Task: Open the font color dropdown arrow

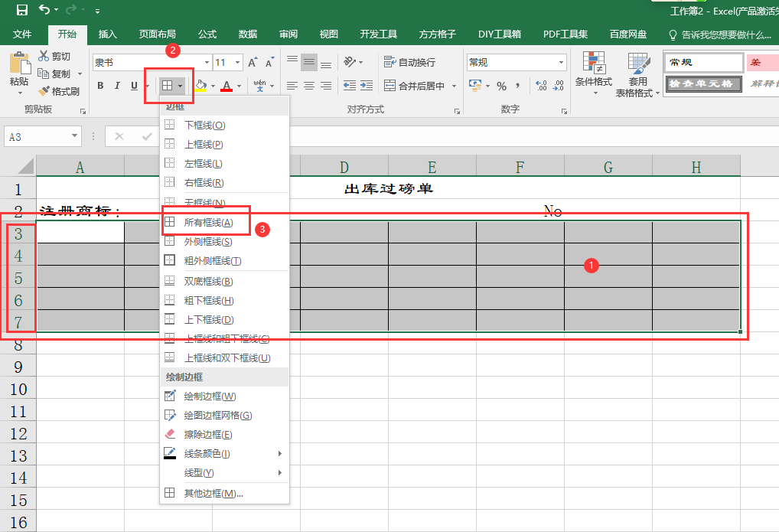Action: (239, 86)
